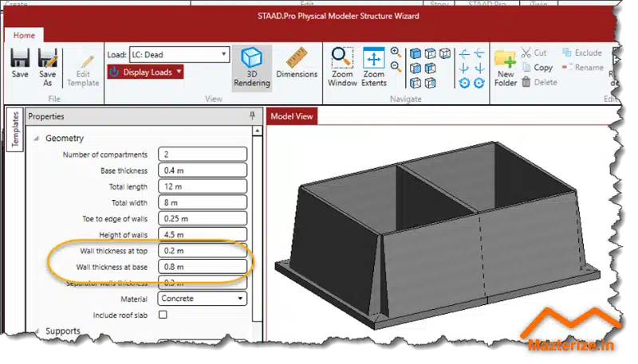Click the top-left horizontal-axis rotate arrow icon
This screenshot has height=364, width=638.
pos(464,53)
